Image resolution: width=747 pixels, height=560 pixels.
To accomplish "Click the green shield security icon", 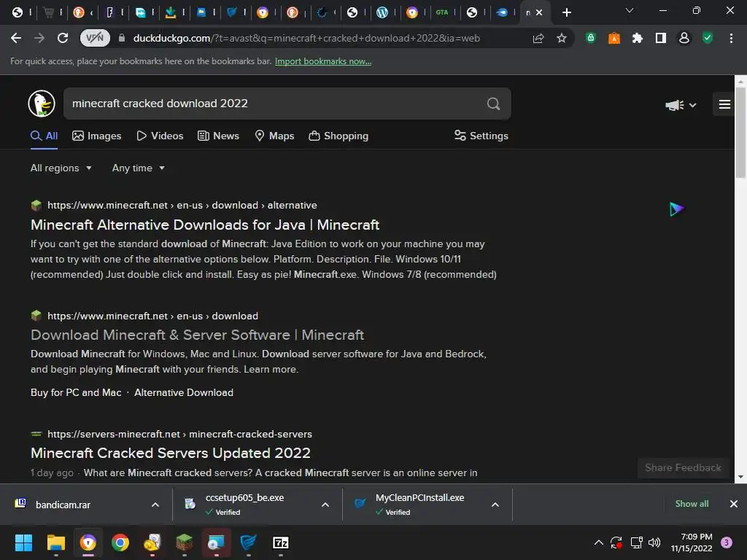I will point(708,38).
